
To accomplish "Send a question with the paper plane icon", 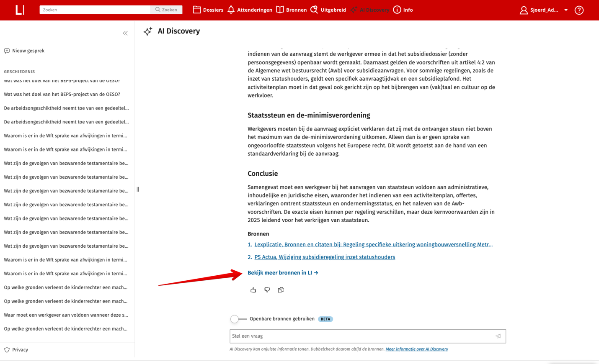I will [498, 336].
